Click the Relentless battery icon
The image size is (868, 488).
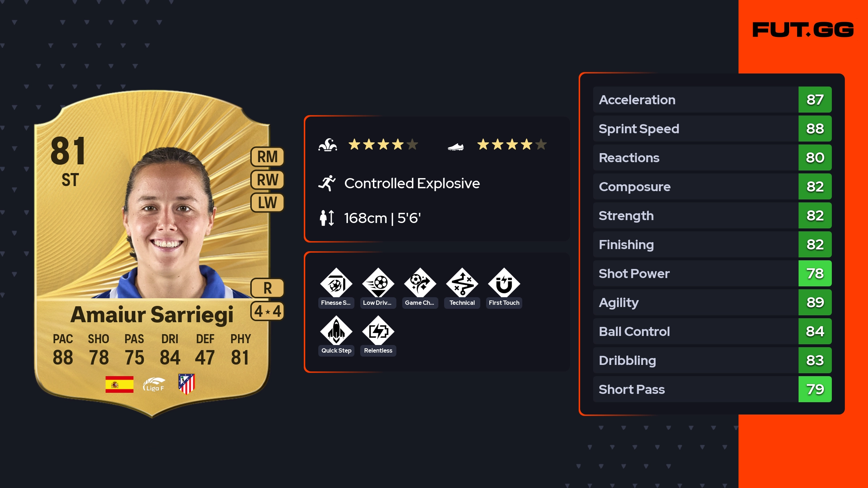click(378, 331)
